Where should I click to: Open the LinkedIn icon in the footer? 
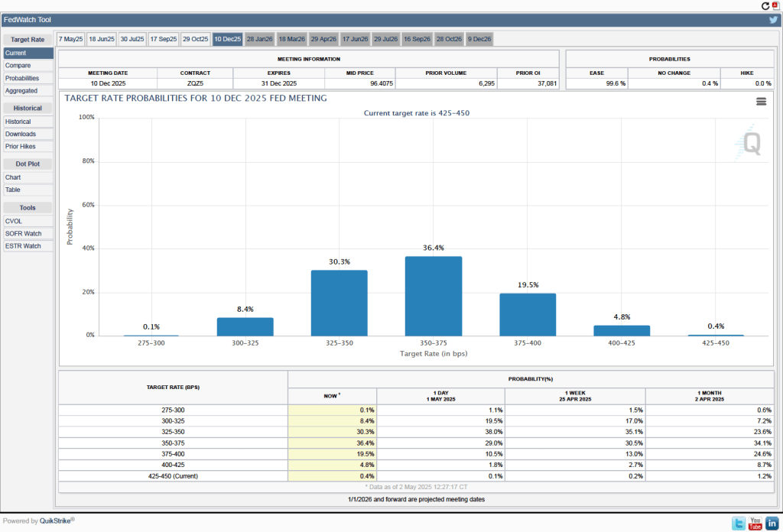(771, 524)
